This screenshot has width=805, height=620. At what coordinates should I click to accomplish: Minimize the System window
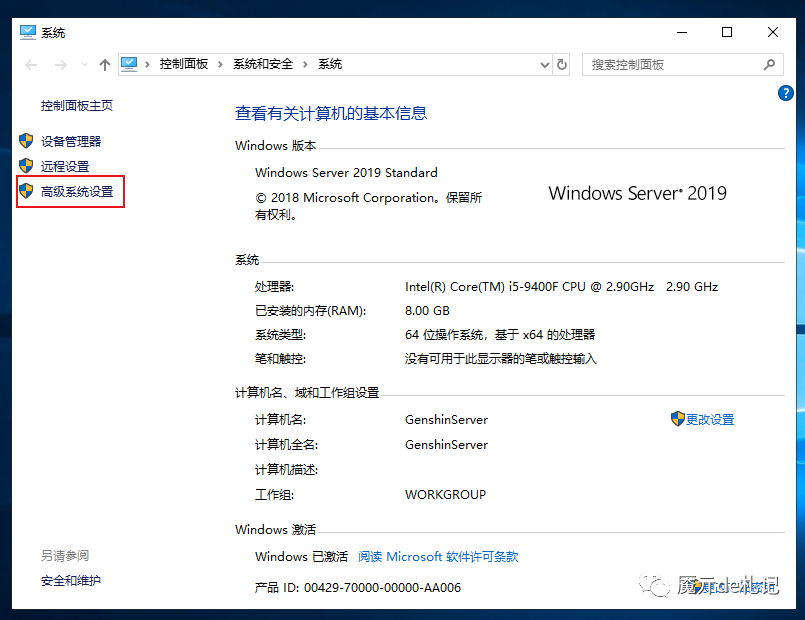(x=682, y=32)
